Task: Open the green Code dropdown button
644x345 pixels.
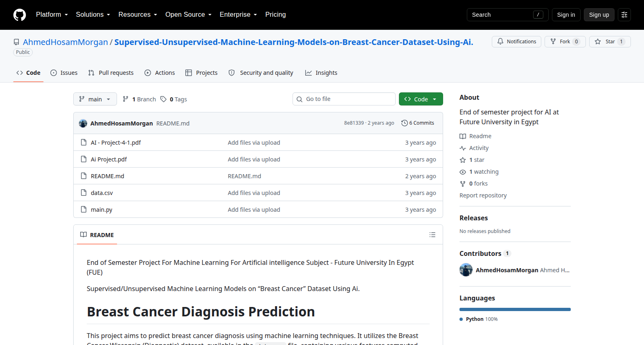Action: click(421, 99)
